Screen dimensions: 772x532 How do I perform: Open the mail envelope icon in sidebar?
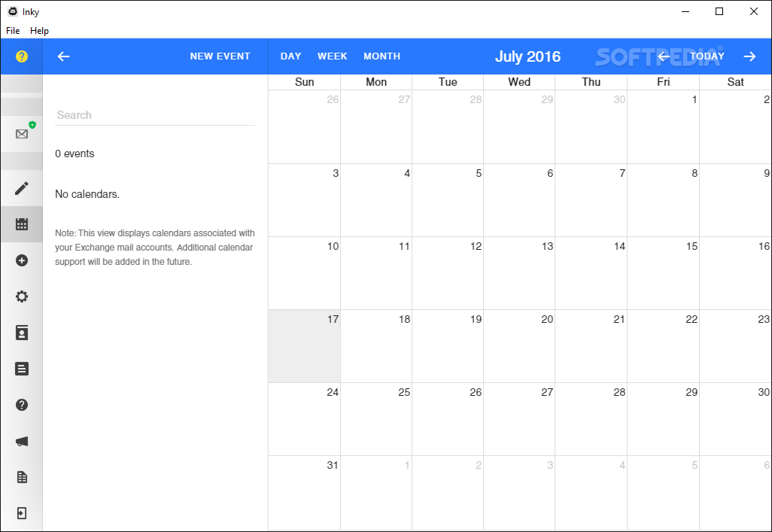[x=22, y=134]
